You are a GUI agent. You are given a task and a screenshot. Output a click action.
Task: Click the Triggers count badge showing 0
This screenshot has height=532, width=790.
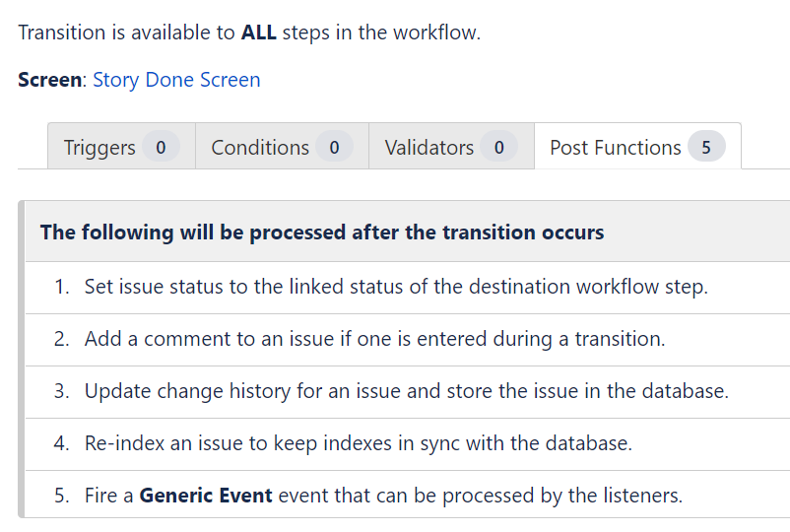tap(161, 147)
